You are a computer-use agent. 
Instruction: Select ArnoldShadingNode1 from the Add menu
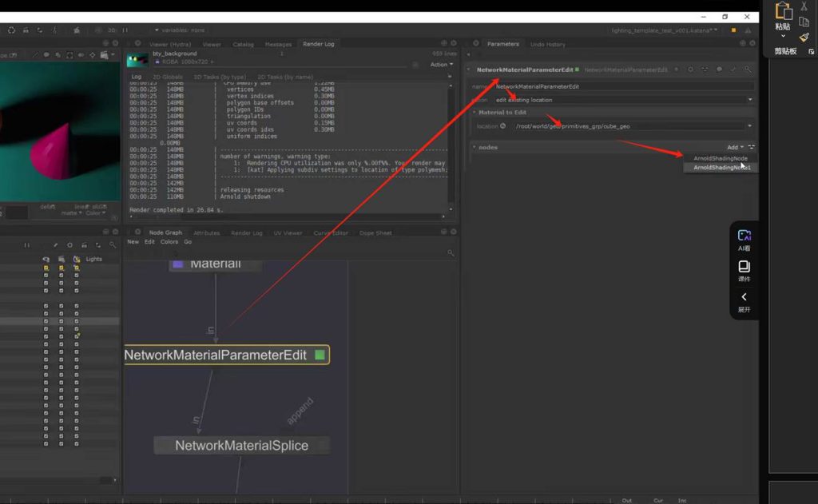point(721,168)
